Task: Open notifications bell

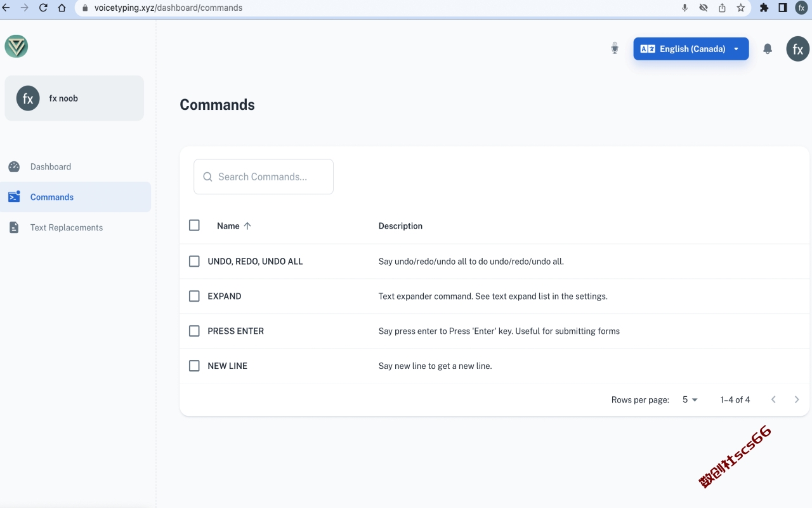Action: [768, 49]
